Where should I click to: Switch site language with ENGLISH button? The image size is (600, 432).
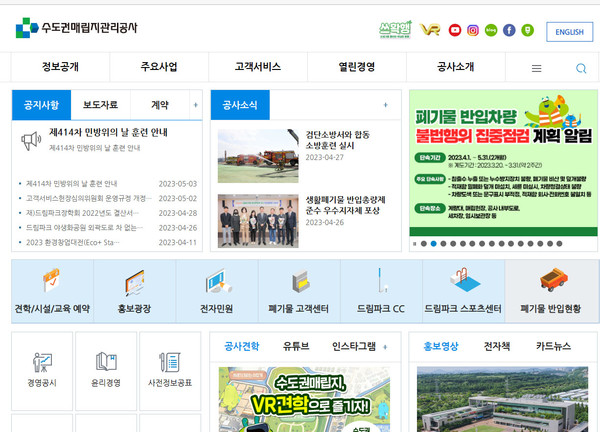[569, 32]
